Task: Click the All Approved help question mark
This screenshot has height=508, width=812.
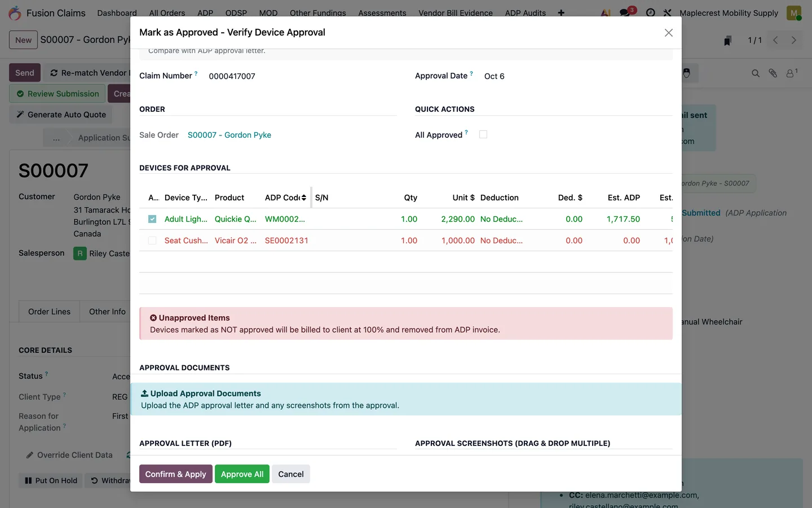Action: 466,132
